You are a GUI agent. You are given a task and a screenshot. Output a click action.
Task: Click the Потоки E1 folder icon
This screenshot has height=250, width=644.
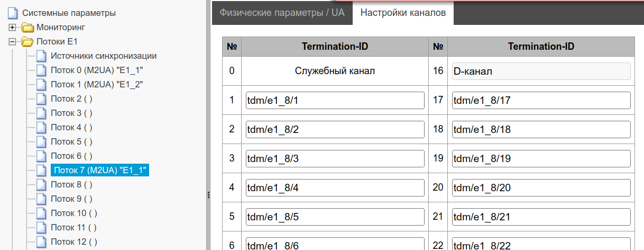pyautogui.click(x=27, y=41)
